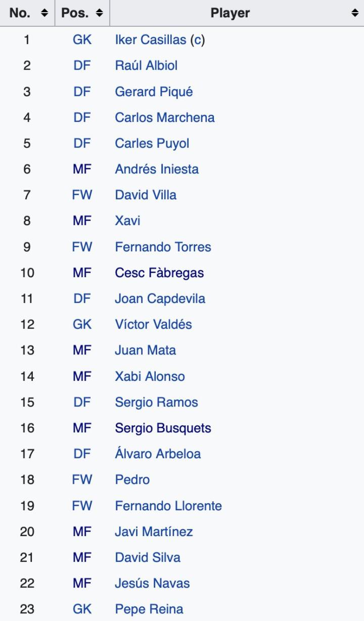Open the Pepe Reina link
This screenshot has width=364, height=621.
coord(149,609)
